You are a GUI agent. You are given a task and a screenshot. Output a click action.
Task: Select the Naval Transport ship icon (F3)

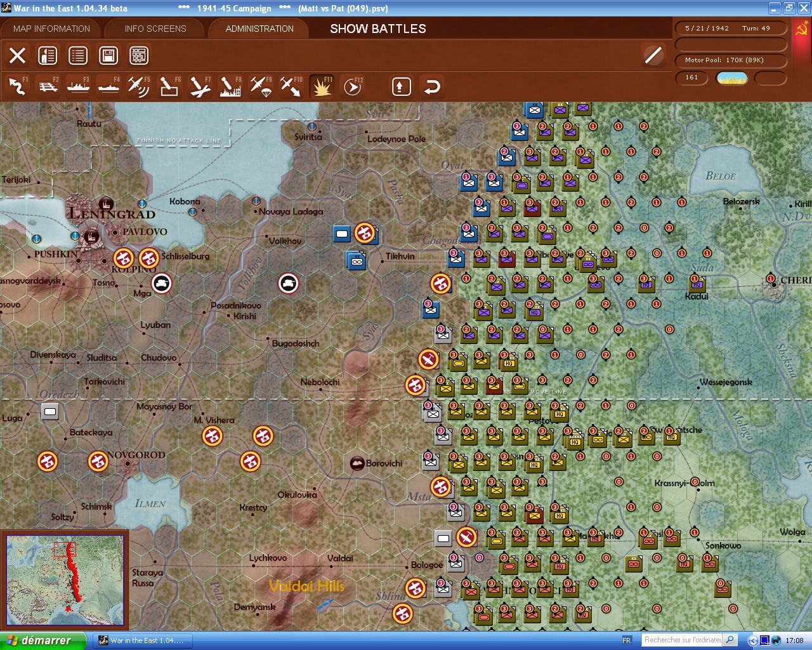[79, 86]
